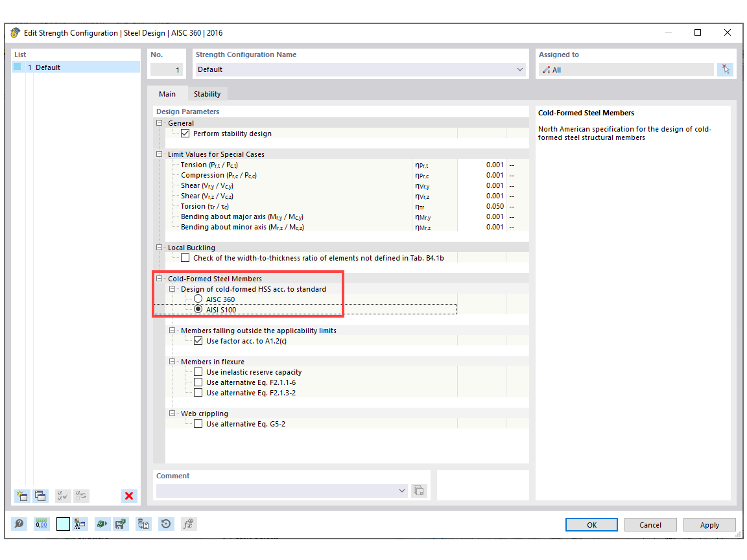Check Use alternative Eq. F2.1.1-6

[198, 382]
